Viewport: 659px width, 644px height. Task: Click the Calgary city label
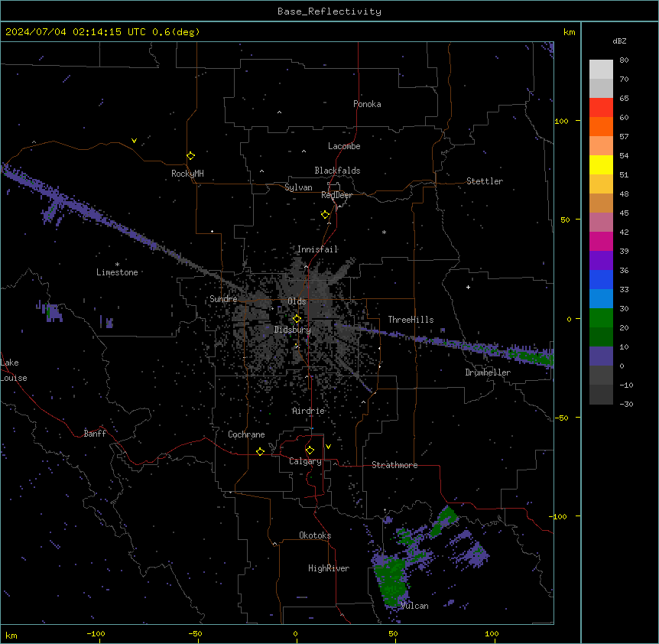(306, 461)
